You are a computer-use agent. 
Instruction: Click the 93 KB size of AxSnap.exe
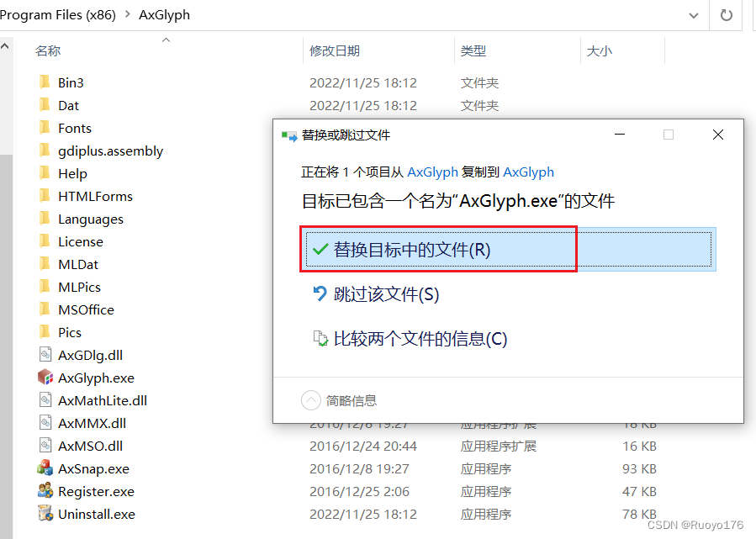point(639,468)
